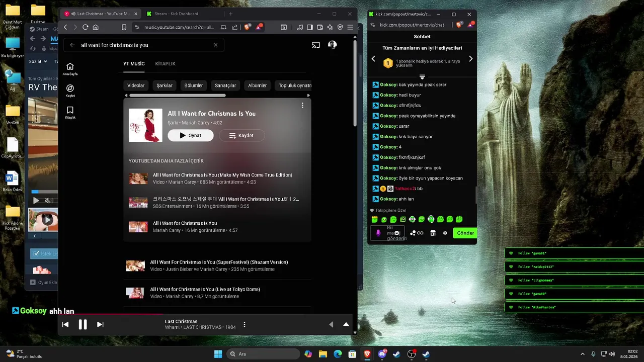Clear the search field with the X
644x362 pixels.
(x=215, y=45)
